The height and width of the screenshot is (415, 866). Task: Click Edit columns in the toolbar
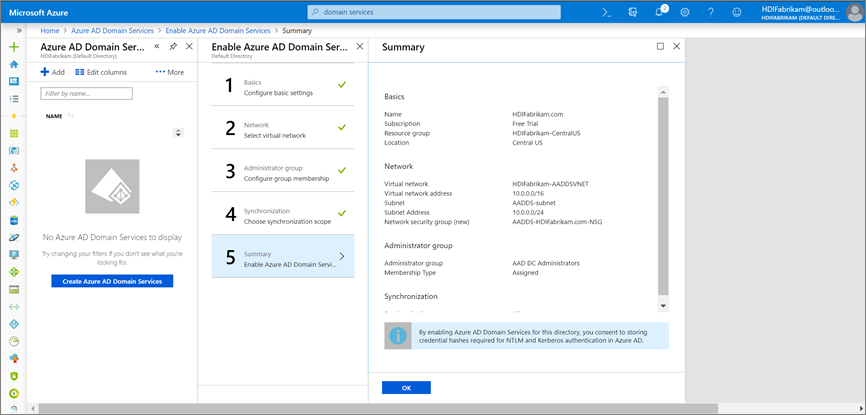pos(101,72)
